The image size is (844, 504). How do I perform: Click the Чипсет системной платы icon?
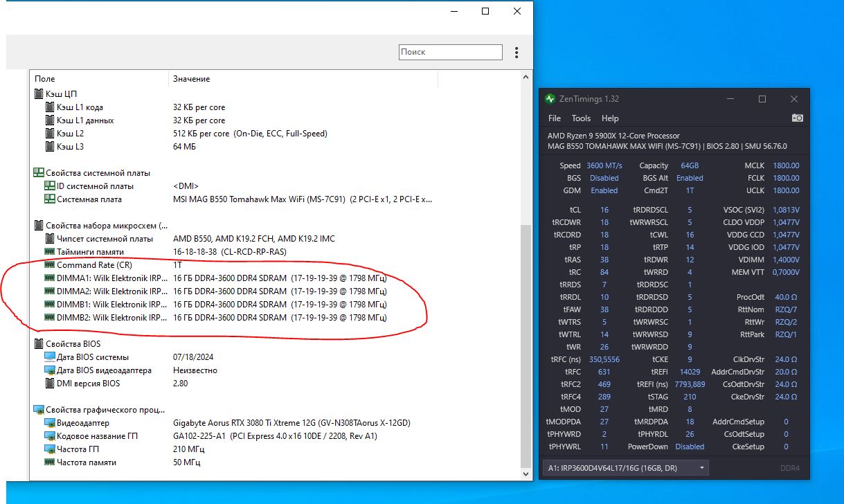click(x=50, y=239)
